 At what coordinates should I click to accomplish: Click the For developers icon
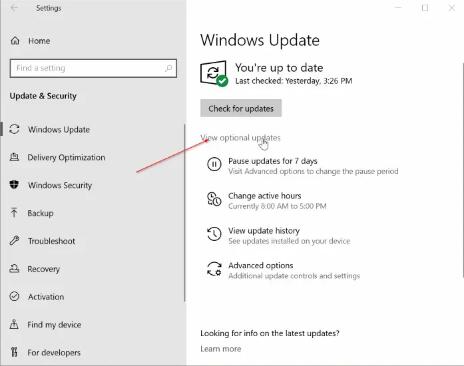[14, 352]
